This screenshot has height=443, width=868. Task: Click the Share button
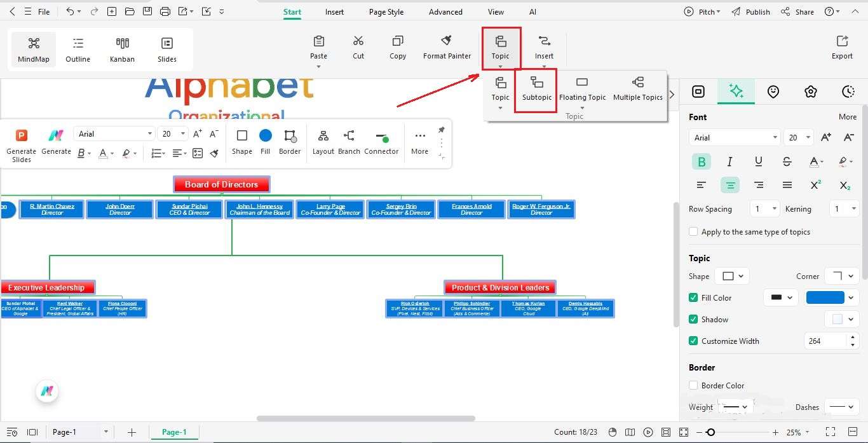[797, 11]
